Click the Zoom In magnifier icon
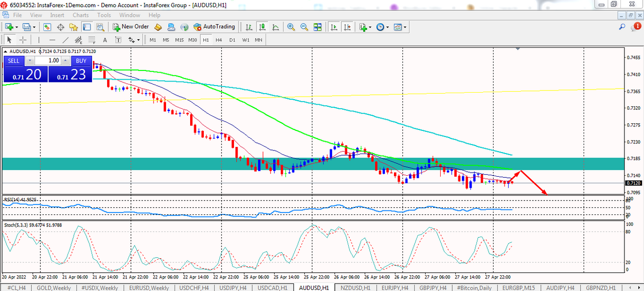 pyautogui.click(x=291, y=27)
